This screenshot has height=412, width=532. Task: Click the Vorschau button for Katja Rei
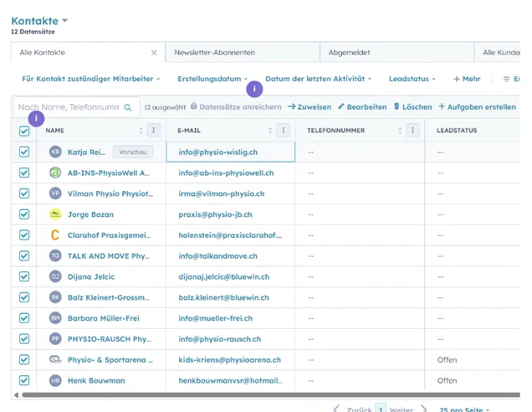point(133,152)
